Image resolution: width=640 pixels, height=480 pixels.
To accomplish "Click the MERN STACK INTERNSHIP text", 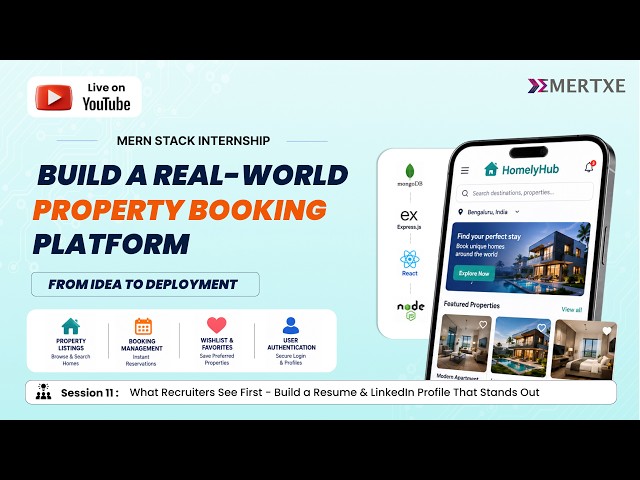I will click(193, 140).
